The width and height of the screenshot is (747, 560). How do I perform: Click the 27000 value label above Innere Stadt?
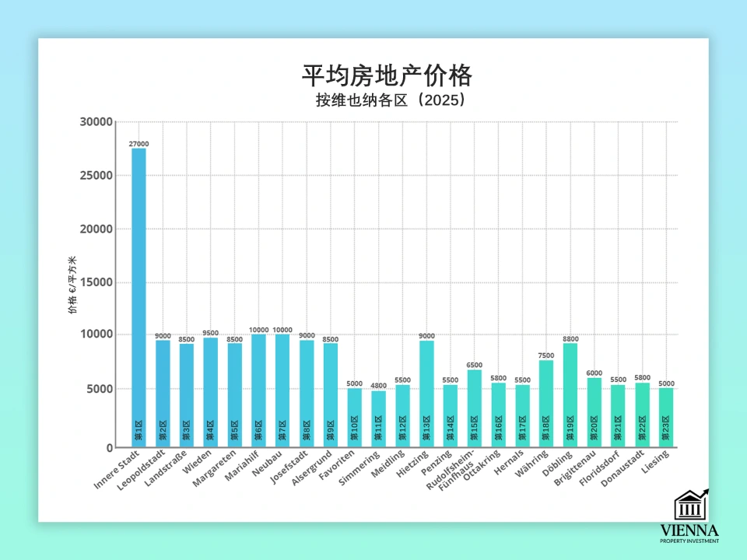(139, 144)
